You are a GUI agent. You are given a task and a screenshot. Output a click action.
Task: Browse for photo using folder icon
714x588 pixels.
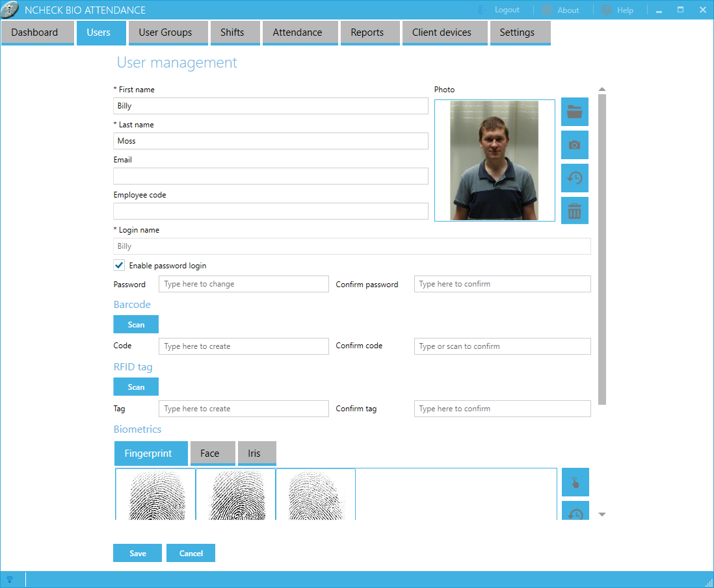pos(574,112)
